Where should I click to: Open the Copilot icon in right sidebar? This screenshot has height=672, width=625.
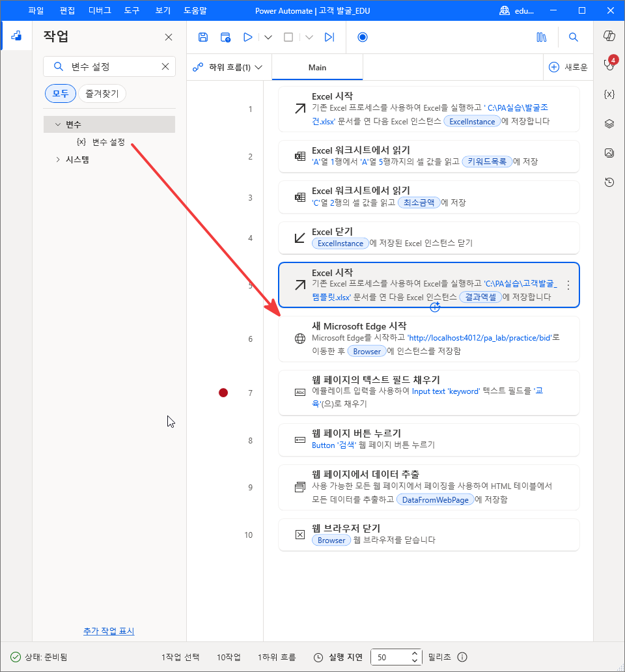tap(609, 36)
